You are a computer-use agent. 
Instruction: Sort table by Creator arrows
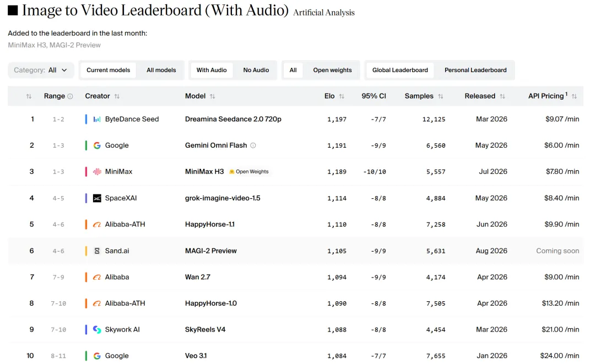(x=117, y=96)
